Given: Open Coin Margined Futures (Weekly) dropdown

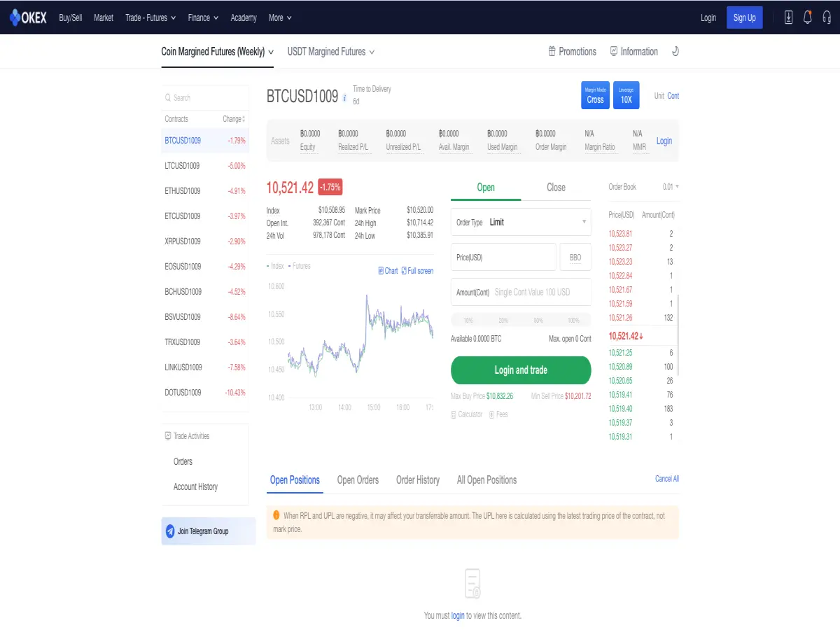Looking at the screenshot, I should pyautogui.click(x=217, y=52).
